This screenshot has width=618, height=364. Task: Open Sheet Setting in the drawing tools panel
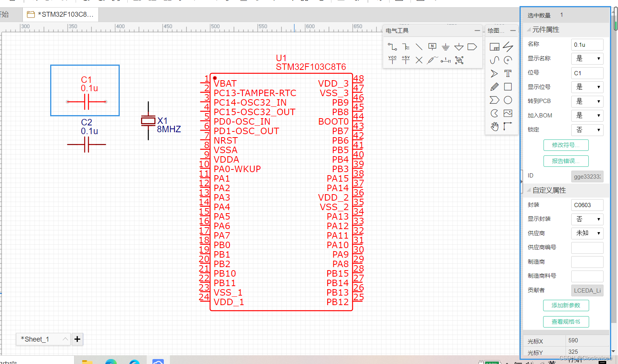click(x=494, y=47)
